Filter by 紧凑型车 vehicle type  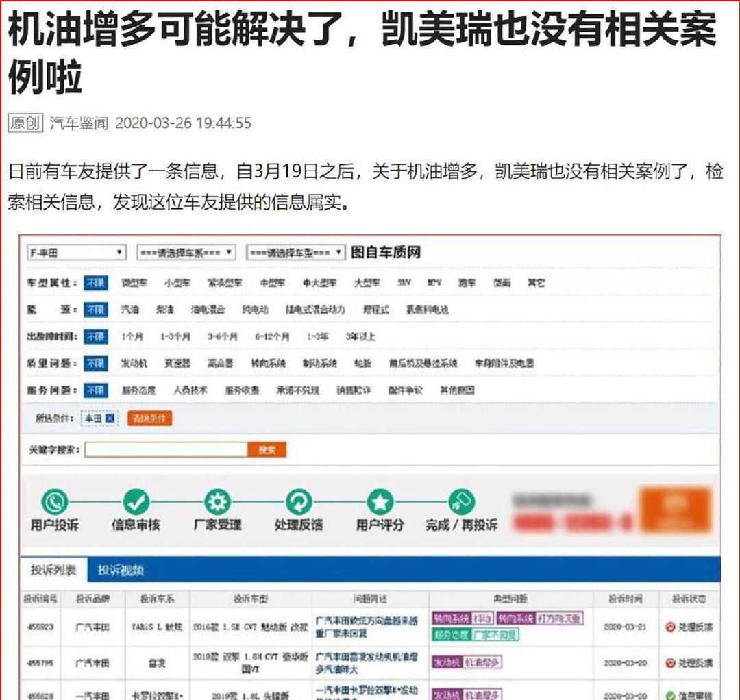tap(225, 283)
